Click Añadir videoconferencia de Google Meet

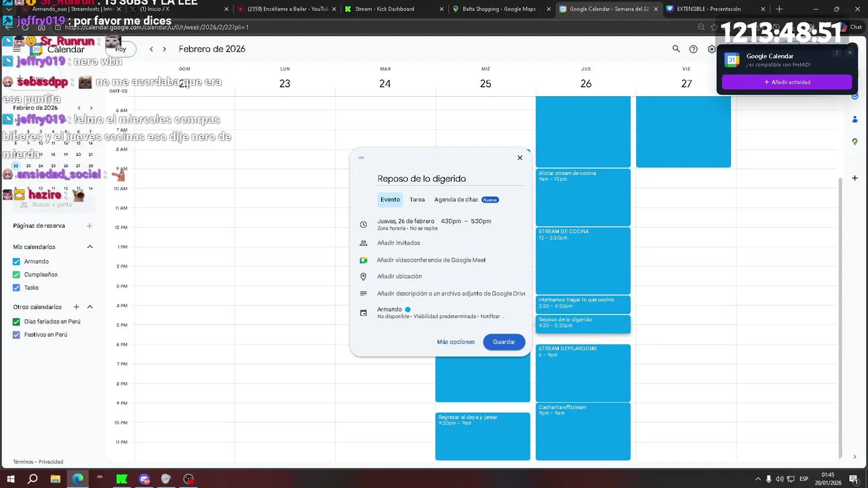pyautogui.click(x=431, y=260)
